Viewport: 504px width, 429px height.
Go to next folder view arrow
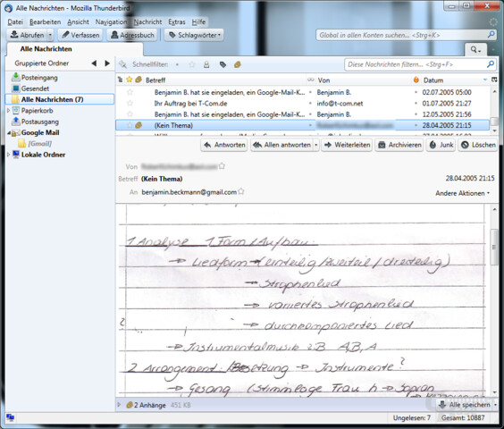107,63
